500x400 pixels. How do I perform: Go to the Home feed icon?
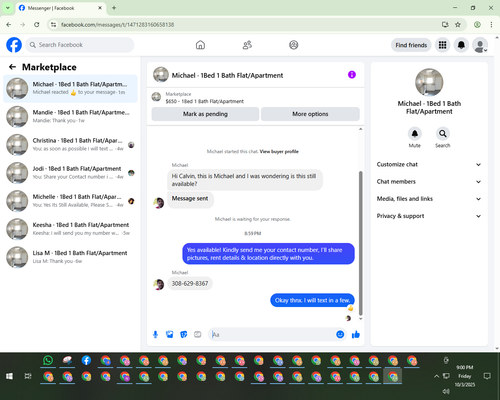[200, 45]
